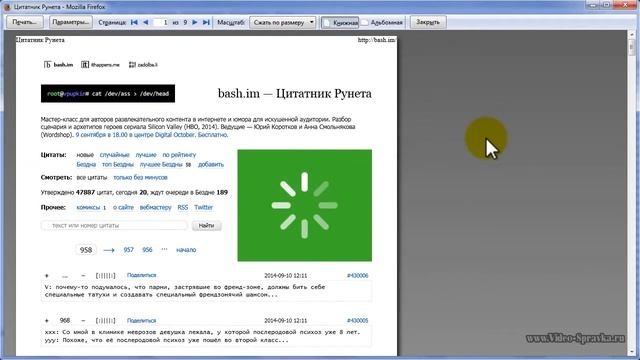
Task: Click the terminal header image
Action: (x=108, y=93)
